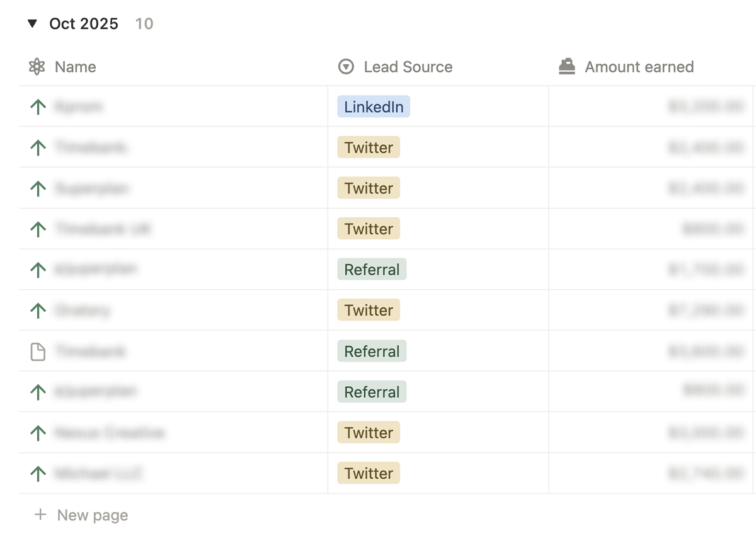Click the green up-arrow icon on the LinkedIn row
756x533 pixels.
point(38,106)
